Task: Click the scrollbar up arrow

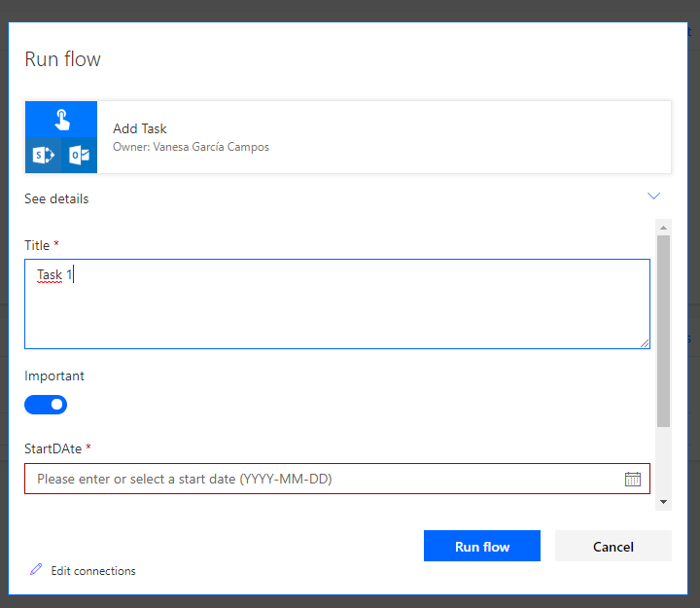Action: pos(663,227)
